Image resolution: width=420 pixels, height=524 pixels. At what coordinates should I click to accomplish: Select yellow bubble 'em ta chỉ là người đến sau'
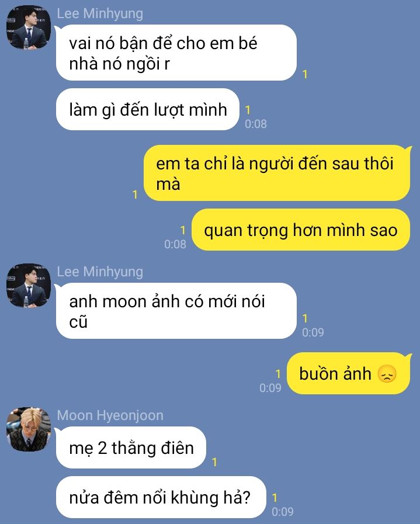coord(277,173)
